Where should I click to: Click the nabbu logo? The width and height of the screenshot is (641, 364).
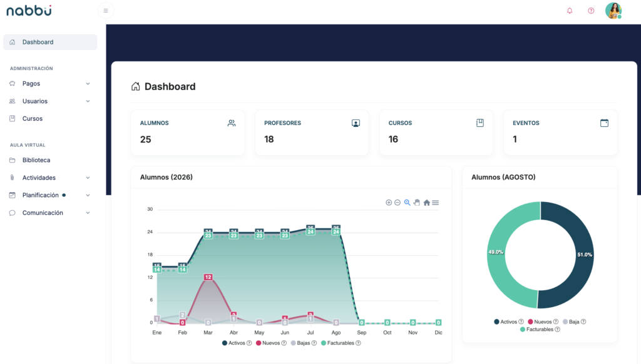[29, 11]
